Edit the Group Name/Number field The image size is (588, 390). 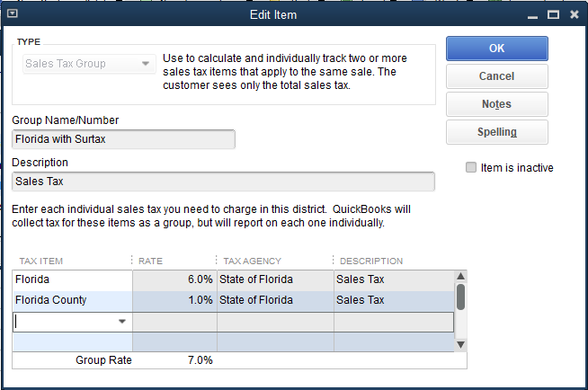[x=124, y=139]
